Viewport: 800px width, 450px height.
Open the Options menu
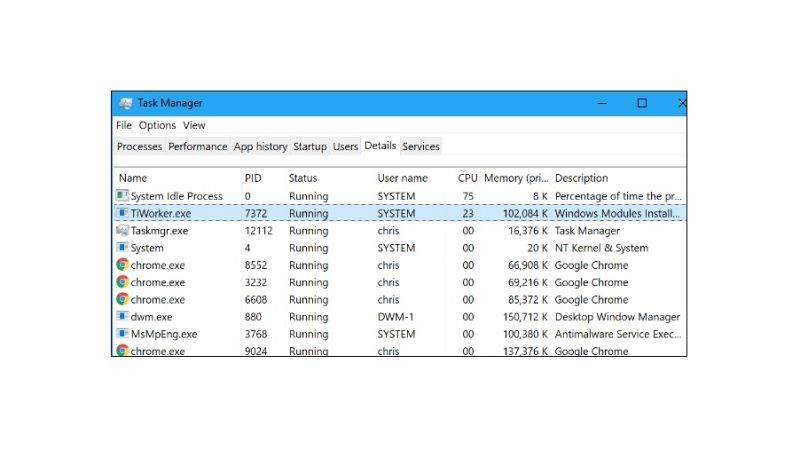pyautogui.click(x=157, y=125)
